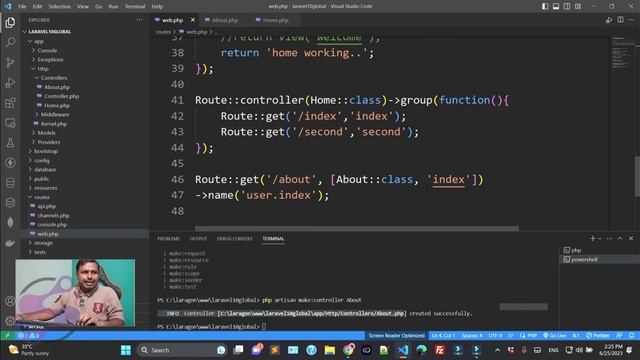Maximize the terminal panel with chevron up

[x=620, y=238]
